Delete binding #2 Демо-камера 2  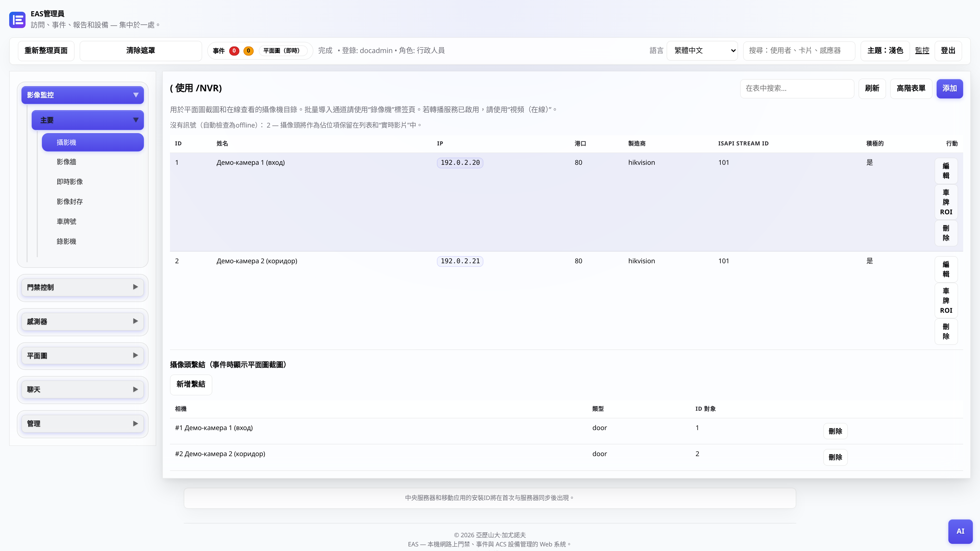[x=835, y=457]
